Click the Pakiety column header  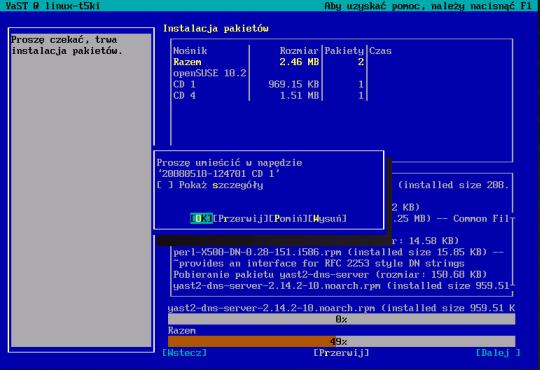coord(344,51)
